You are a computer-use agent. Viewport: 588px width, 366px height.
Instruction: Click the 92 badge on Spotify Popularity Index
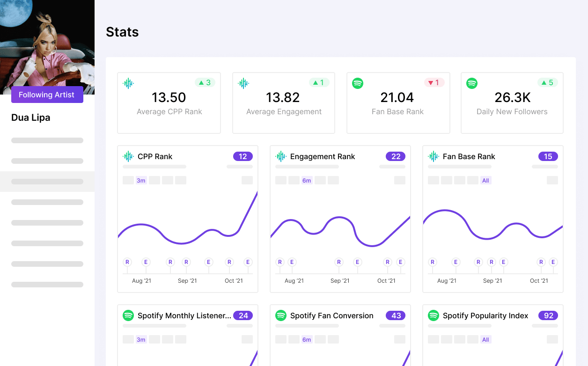click(x=548, y=315)
